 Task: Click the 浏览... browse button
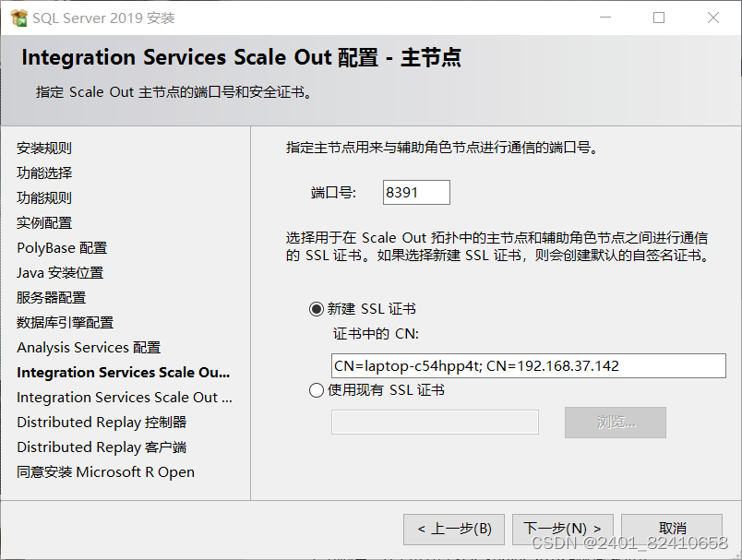click(x=616, y=422)
